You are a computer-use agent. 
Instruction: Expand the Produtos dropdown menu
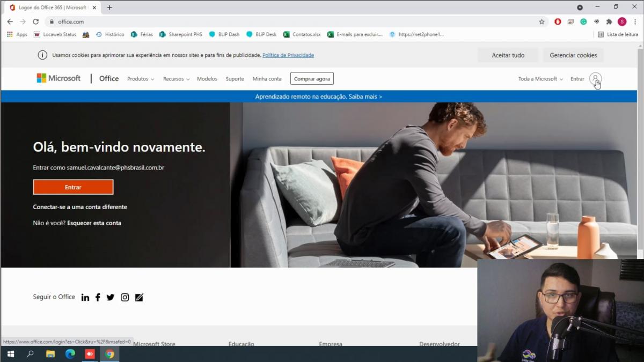pyautogui.click(x=141, y=79)
